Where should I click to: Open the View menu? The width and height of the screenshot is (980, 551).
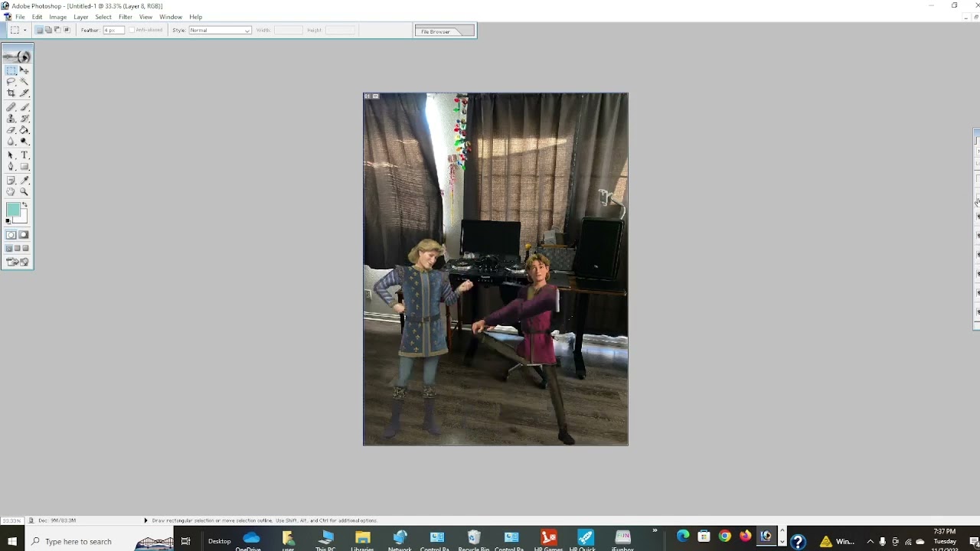[x=145, y=17]
